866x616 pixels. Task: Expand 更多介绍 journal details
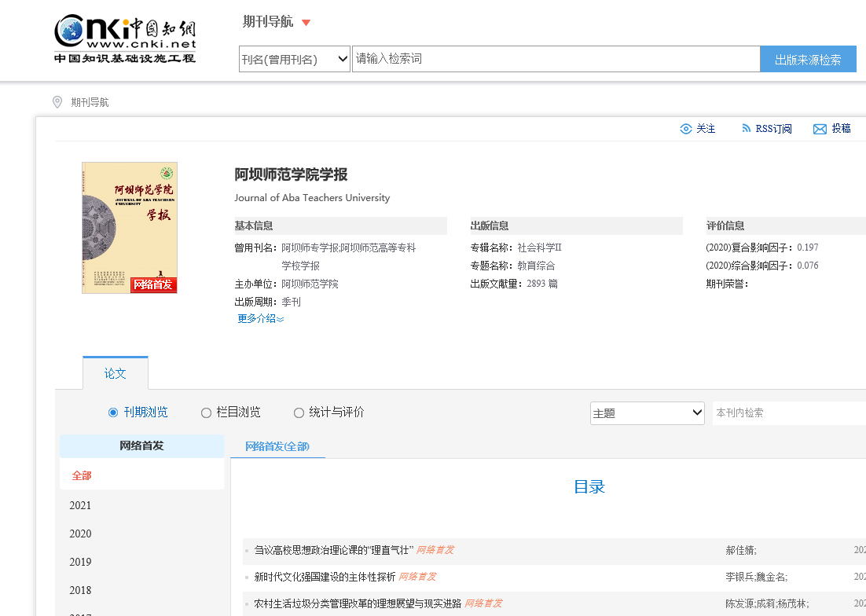click(260, 318)
